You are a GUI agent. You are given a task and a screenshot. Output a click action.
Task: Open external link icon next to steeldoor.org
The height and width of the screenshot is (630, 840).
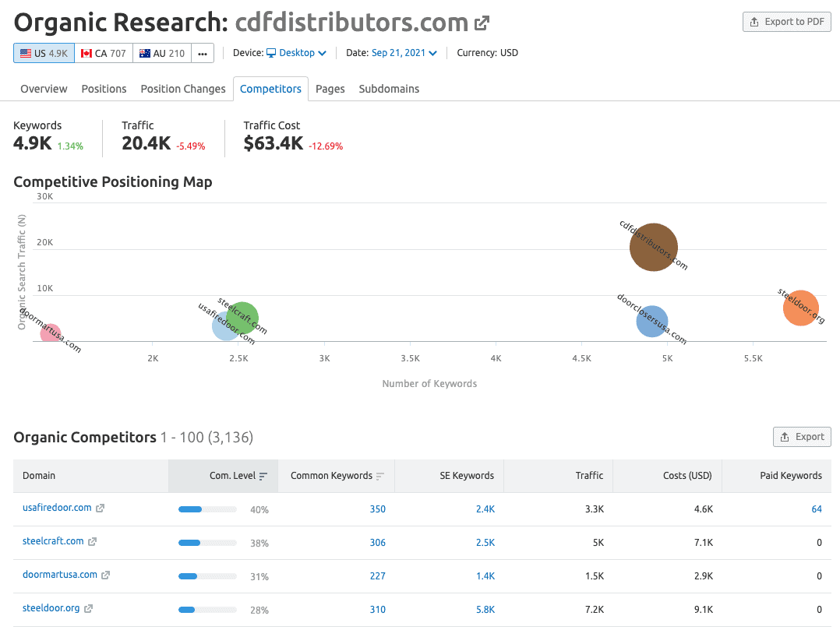[x=88, y=609]
